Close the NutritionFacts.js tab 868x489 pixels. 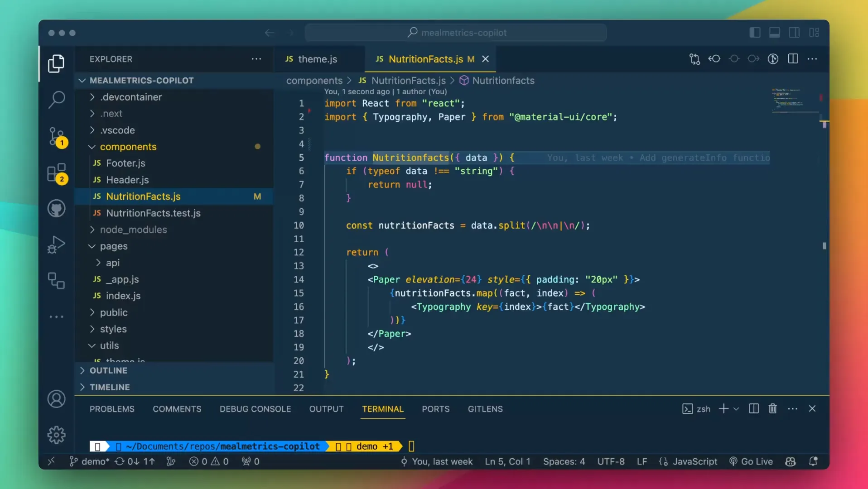(485, 59)
